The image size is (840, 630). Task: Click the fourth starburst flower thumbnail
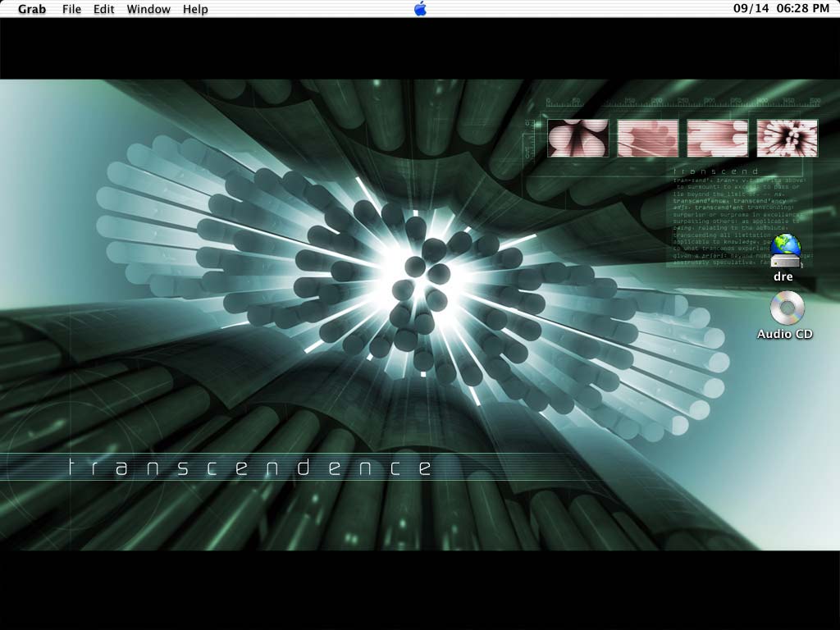coord(787,138)
